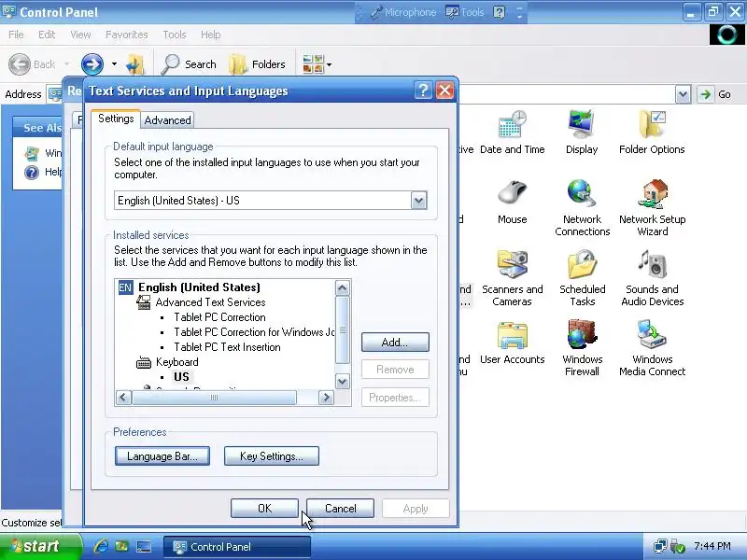Click the Add... button

coord(395,343)
